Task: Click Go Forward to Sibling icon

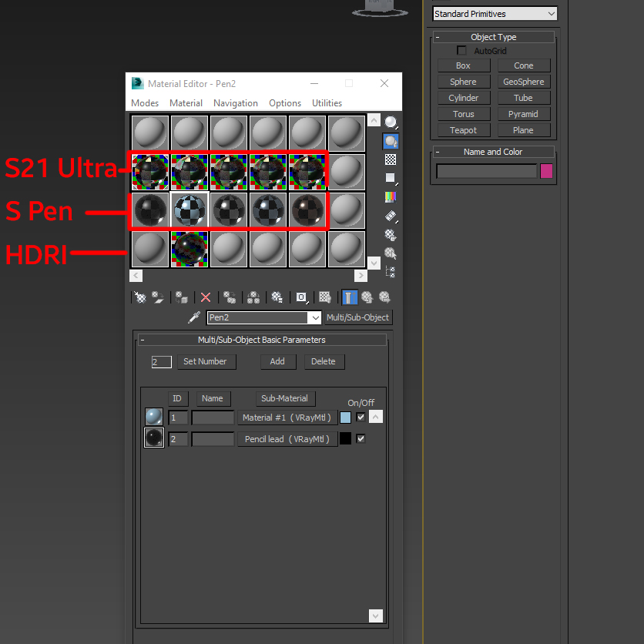Action: [x=385, y=297]
